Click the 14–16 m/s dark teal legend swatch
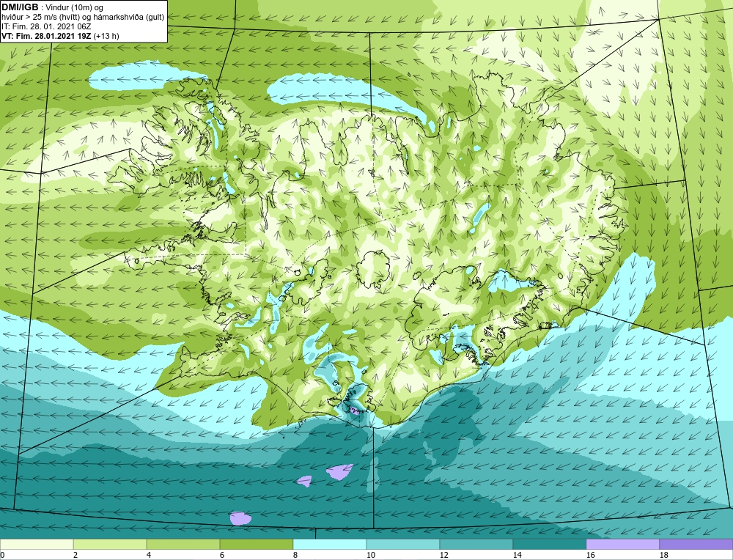 (550, 545)
